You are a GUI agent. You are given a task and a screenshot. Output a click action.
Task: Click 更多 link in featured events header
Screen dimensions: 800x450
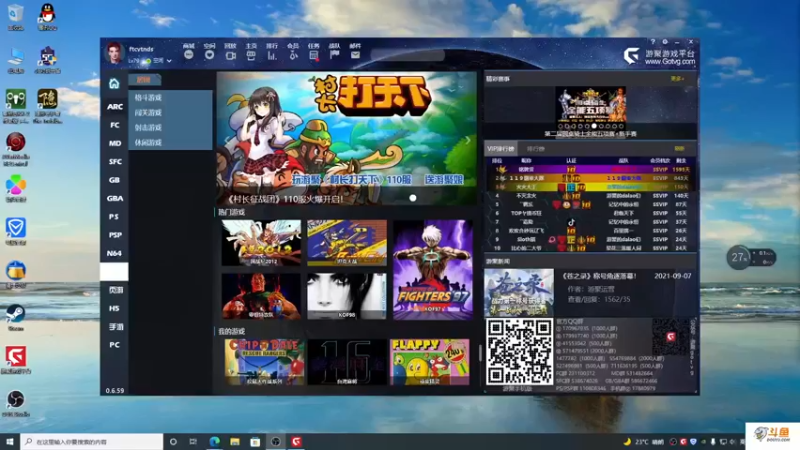[x=677, y=79]
